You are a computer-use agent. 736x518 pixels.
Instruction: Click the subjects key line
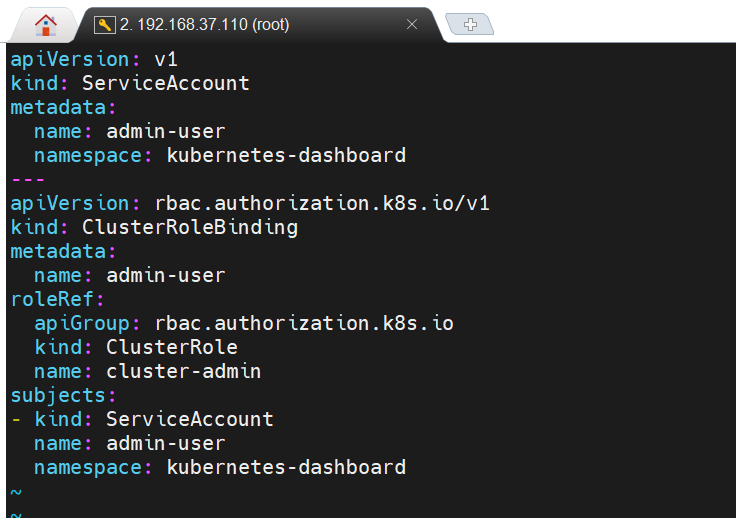click(63, 396)
